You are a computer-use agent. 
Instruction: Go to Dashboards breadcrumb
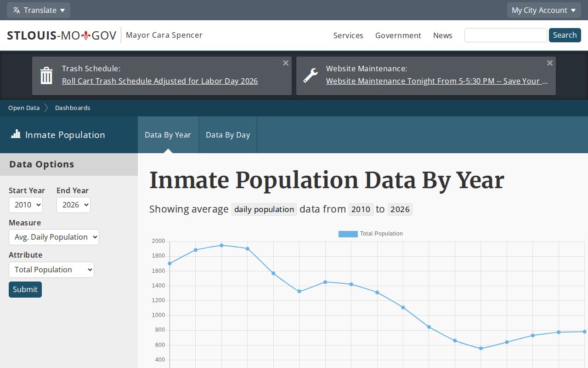[x=73, y=108]
